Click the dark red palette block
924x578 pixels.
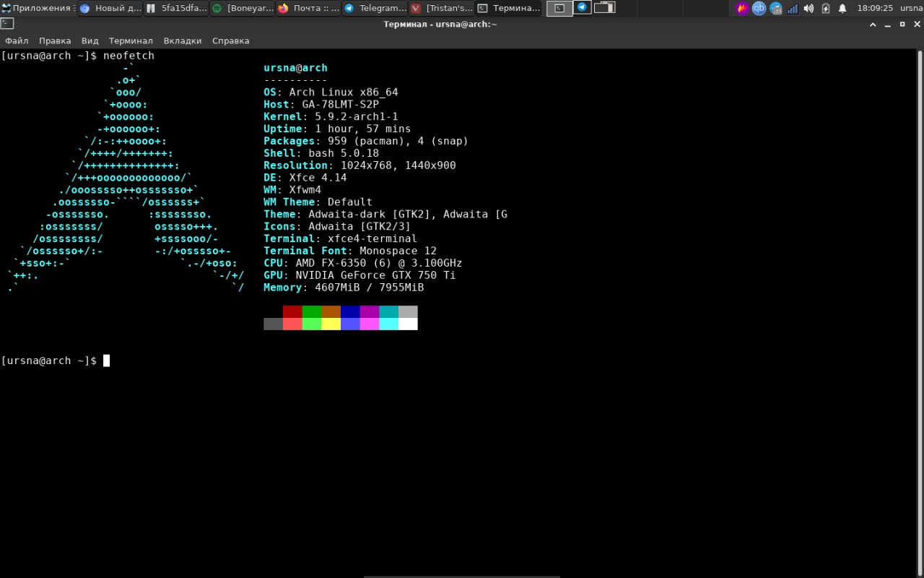[x=292, y=311]
